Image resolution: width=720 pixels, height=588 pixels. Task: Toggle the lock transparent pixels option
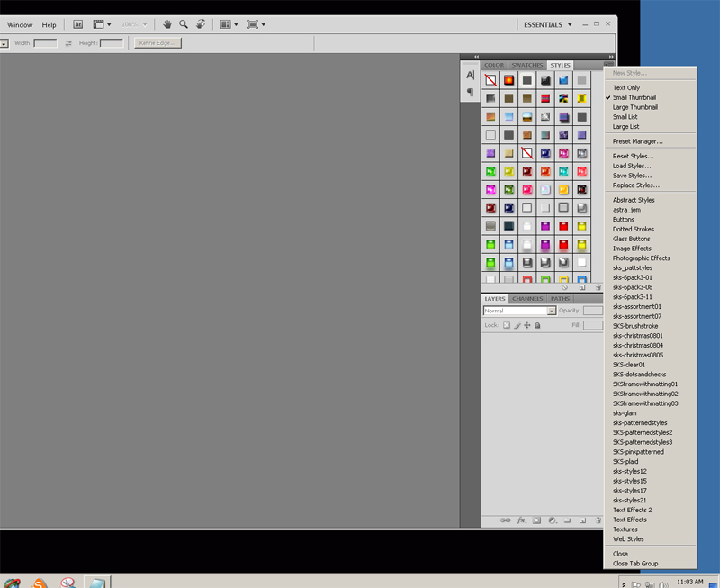506,325
